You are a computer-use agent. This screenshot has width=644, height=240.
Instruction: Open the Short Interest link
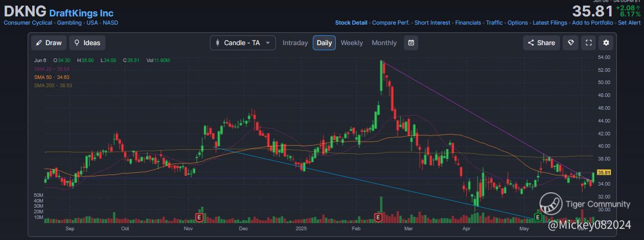(433, 23)
